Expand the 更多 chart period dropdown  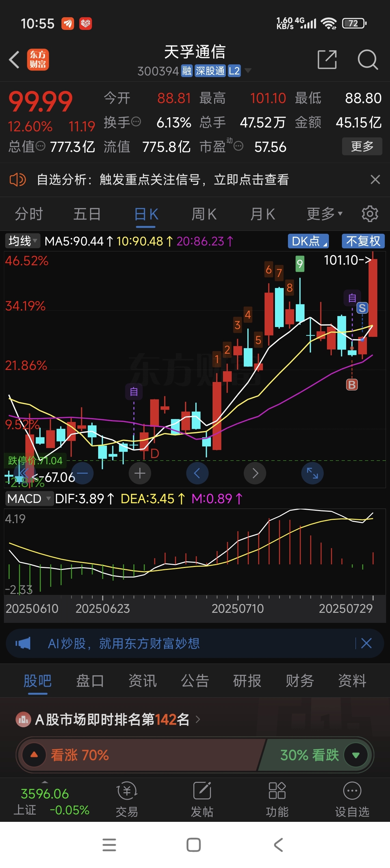(x=325, y=214)
